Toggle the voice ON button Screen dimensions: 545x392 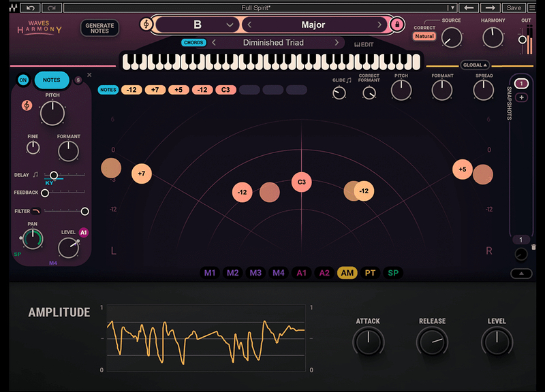tap(23, 80)
